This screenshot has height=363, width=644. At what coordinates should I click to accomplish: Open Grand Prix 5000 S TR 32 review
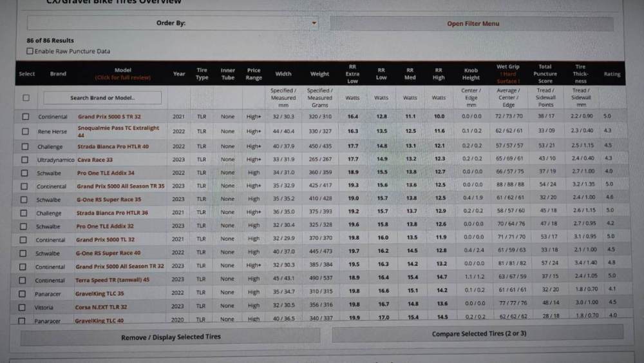tap(109, 117)
